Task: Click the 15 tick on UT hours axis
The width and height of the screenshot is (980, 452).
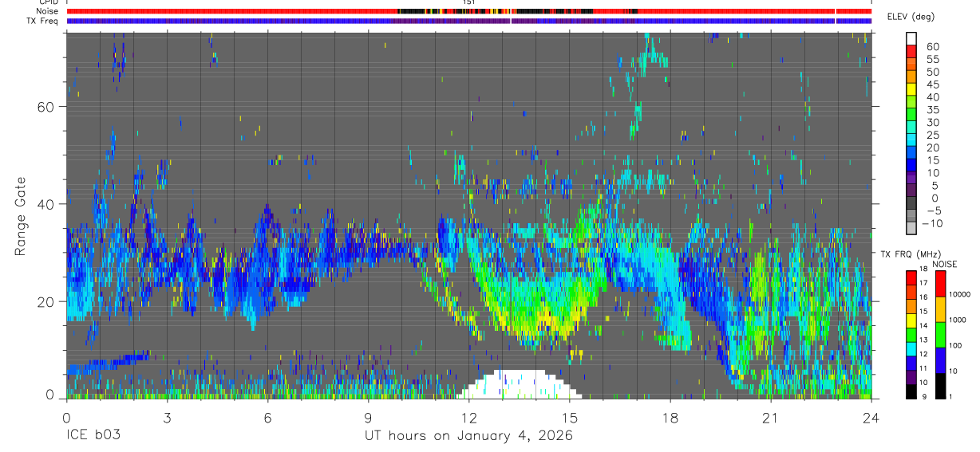Action: tap(570, 417)
